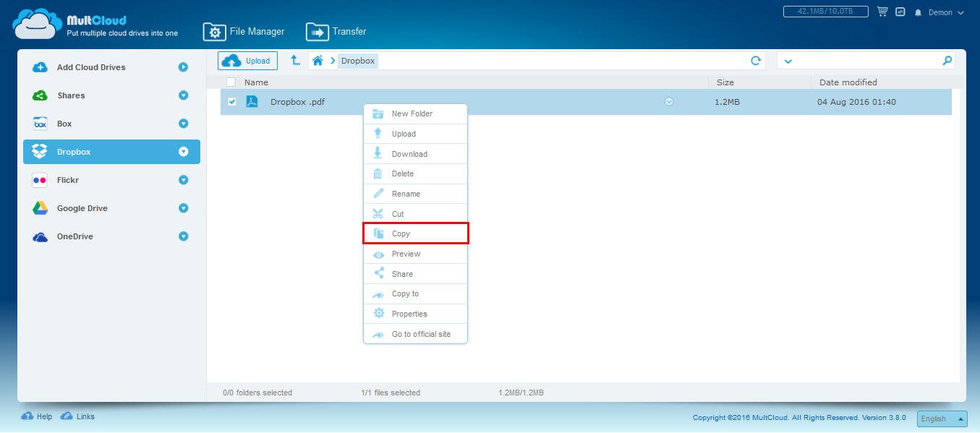
Task: Go up one folder level arrow
Action: point(295,60)
